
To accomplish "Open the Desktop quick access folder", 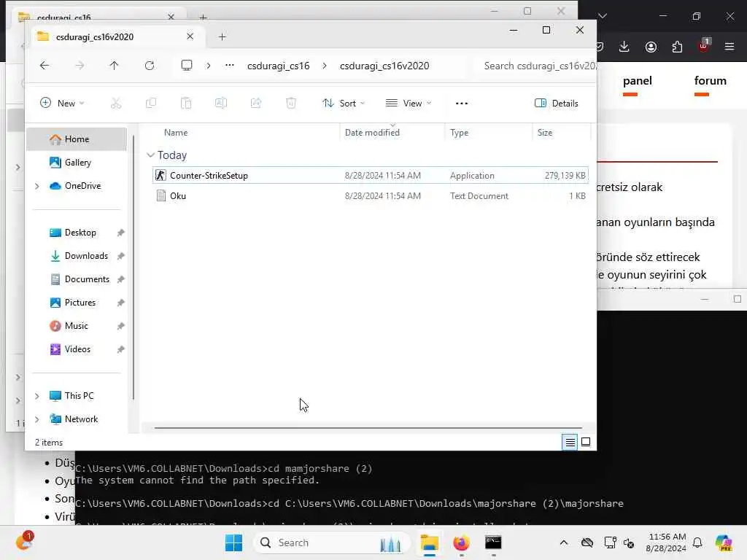I will (80, 233).
